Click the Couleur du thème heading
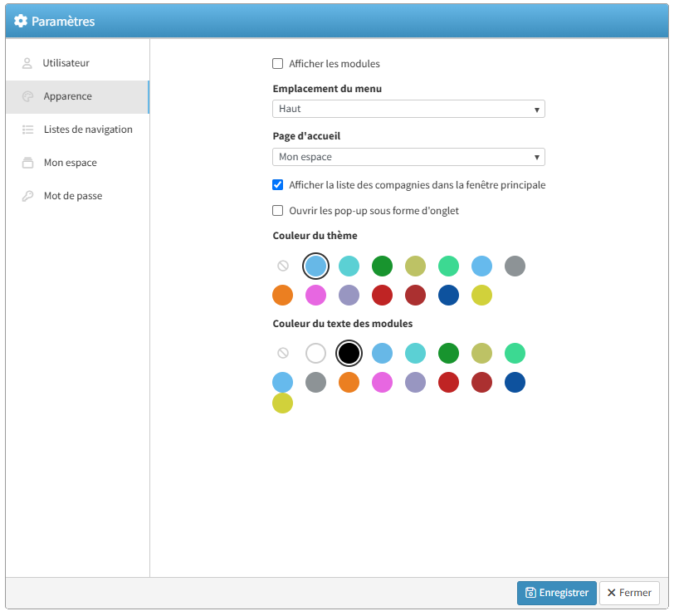Image resolution: width=674 pixels, height=616 pixels. click(315, 236)
